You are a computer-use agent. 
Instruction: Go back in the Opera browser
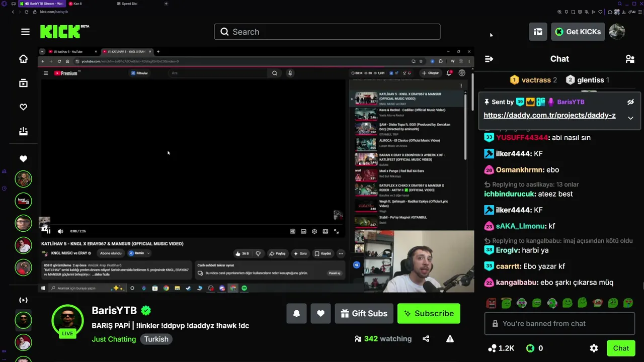[x=13, y=12]
